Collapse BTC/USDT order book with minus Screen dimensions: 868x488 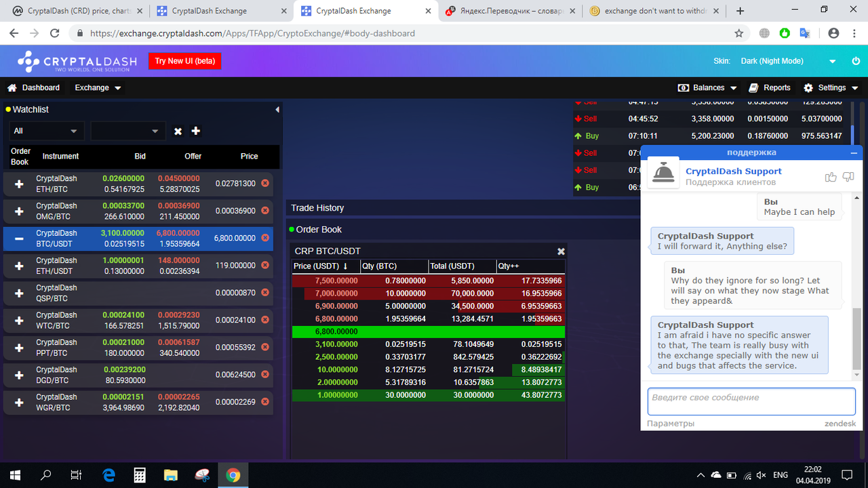(19, 239)
